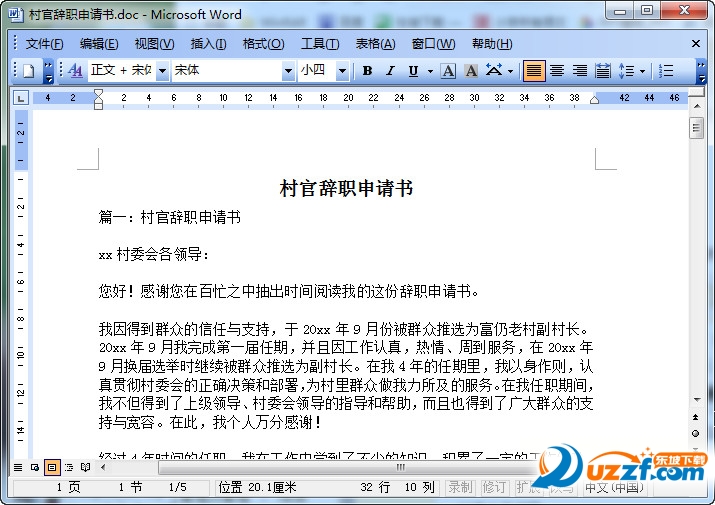The height and width of the screenshot is (505, 715).
Task: Click the page indicator 1/5 in status bar
Action: (x=177, y=488)
